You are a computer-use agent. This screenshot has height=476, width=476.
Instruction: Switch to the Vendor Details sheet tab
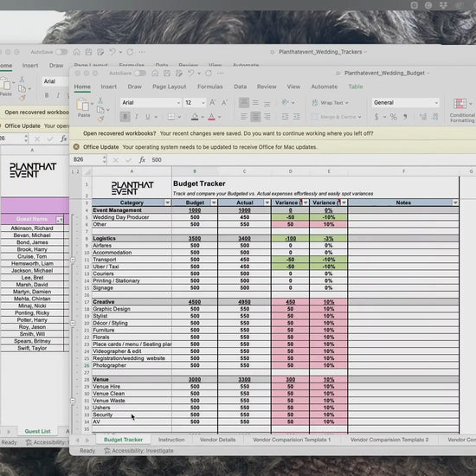click(x=217, y=440)
